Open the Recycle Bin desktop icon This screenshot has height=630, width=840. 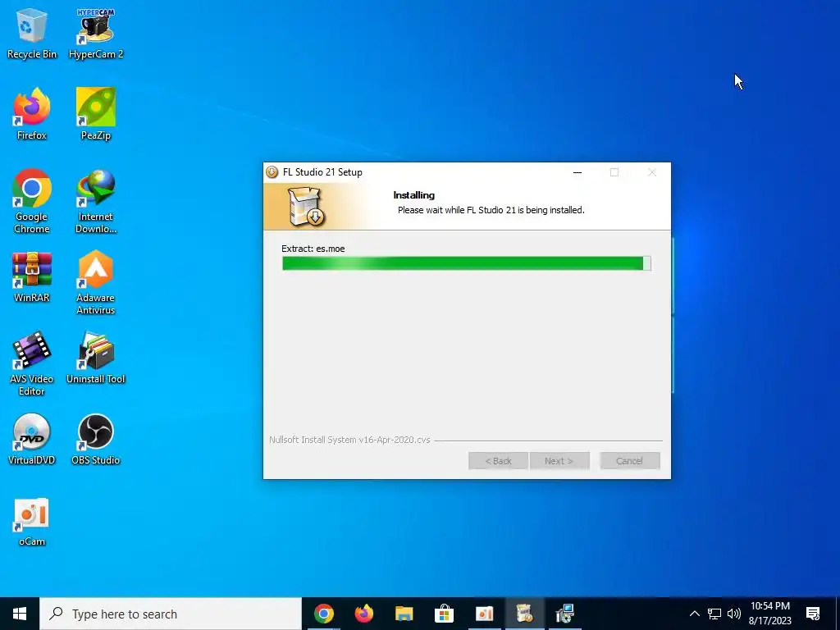(32, 33)
